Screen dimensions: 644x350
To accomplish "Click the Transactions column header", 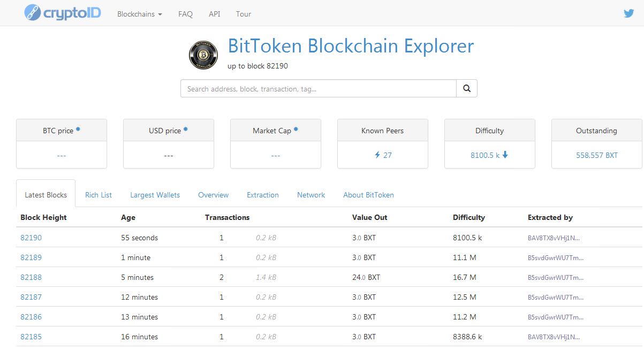I will coord(227,217).
